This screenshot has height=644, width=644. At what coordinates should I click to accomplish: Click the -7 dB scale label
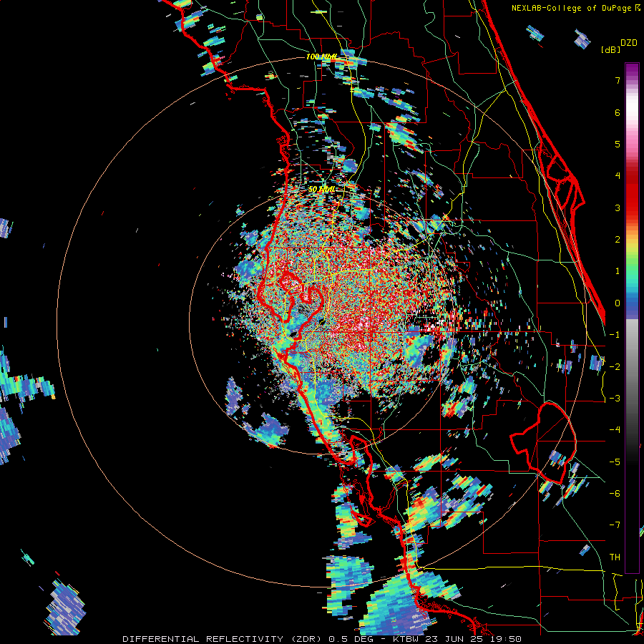[615, 525]
